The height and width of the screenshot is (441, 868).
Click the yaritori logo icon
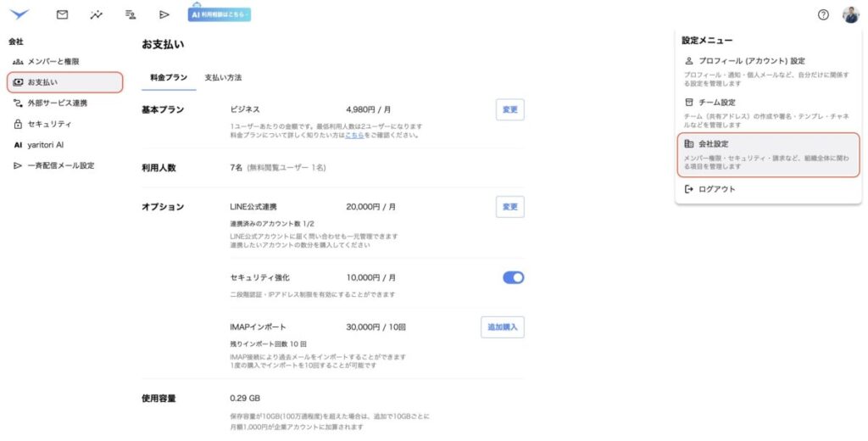[x=19, y=14]
